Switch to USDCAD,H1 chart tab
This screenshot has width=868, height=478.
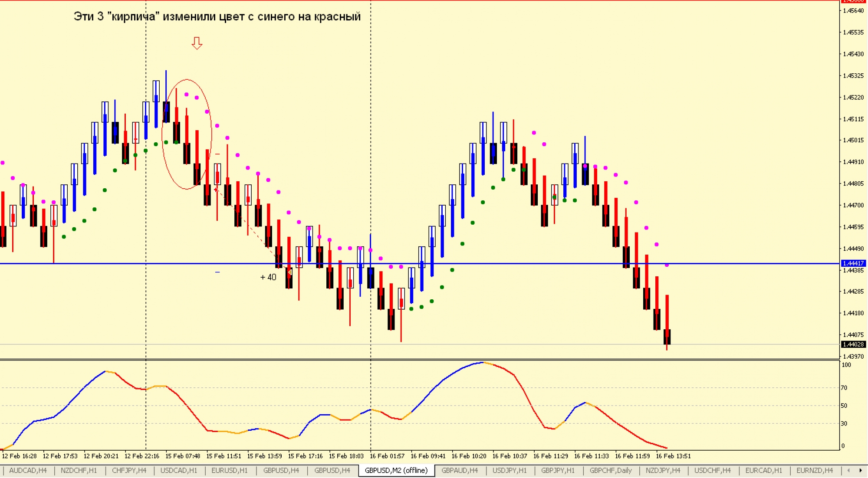click(x=178, y=470)
